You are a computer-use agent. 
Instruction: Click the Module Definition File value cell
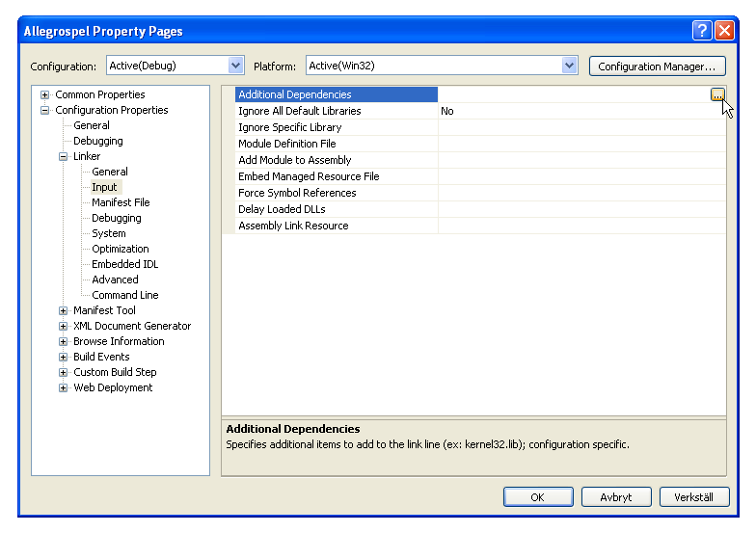[x=582, y=144]
